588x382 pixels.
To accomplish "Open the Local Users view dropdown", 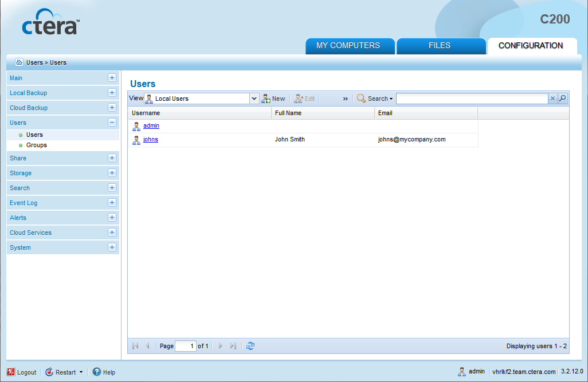I will click(x=254, y=99).
